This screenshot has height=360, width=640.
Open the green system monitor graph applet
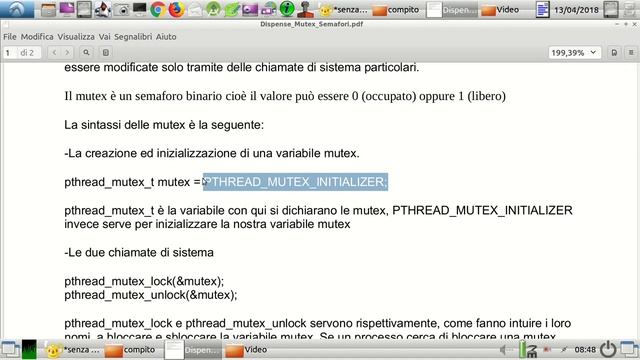29,349
